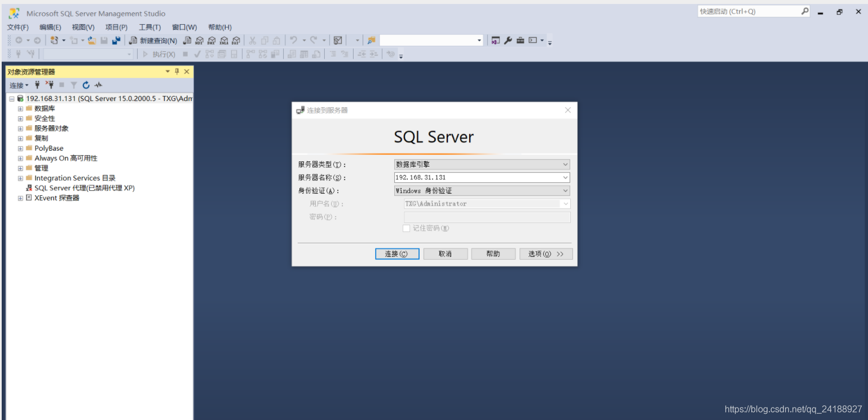Click the Activity Monitor pulse icon in Object Explorer

click(x=98, y=85)
